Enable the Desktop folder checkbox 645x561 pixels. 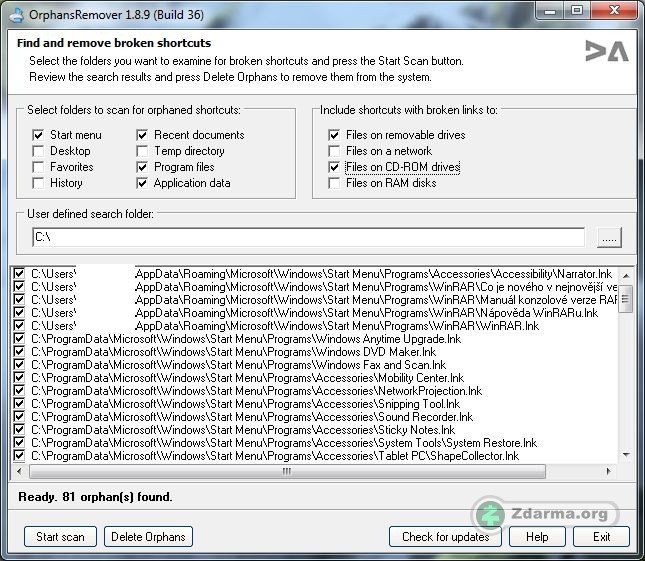(38, 151)
